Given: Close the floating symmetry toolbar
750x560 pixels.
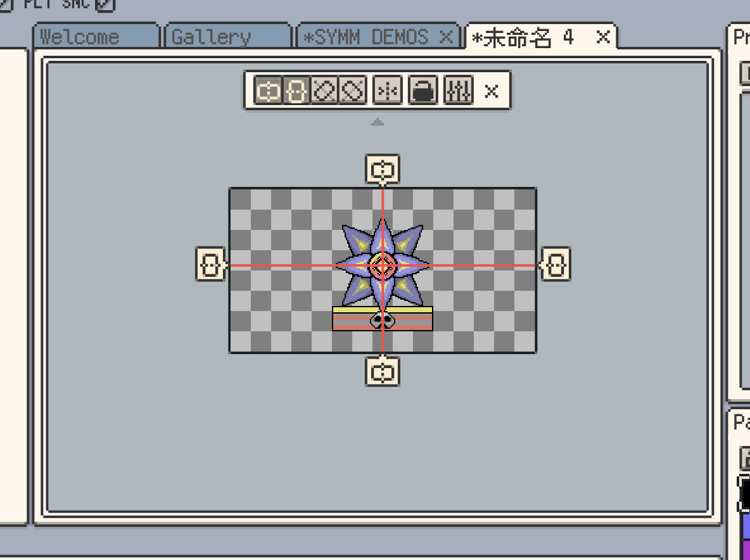Looking at the screenshot, I should tap(492, 91).
